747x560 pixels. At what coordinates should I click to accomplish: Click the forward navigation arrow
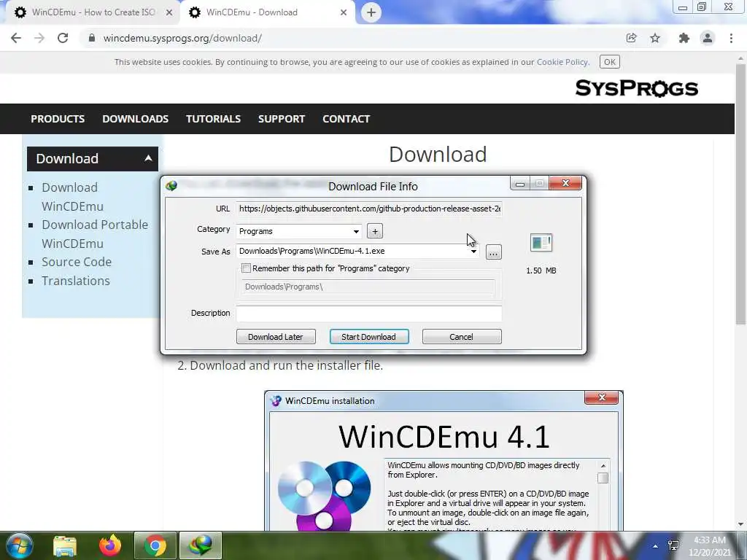coord(39,38)
